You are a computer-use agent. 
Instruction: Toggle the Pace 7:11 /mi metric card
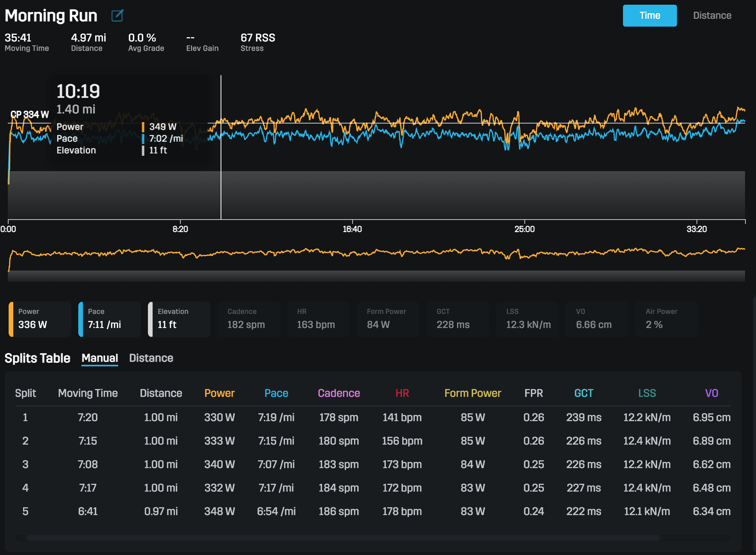(x=109, y=319)
